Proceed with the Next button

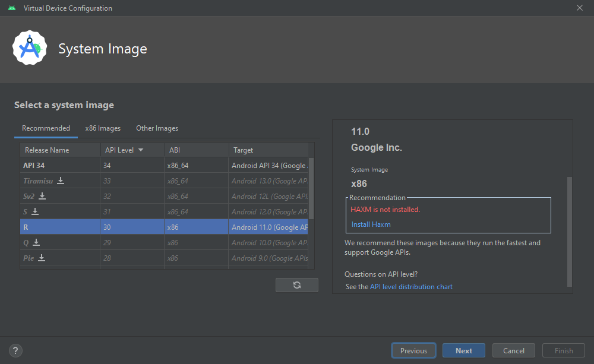[x=464, y=351]
